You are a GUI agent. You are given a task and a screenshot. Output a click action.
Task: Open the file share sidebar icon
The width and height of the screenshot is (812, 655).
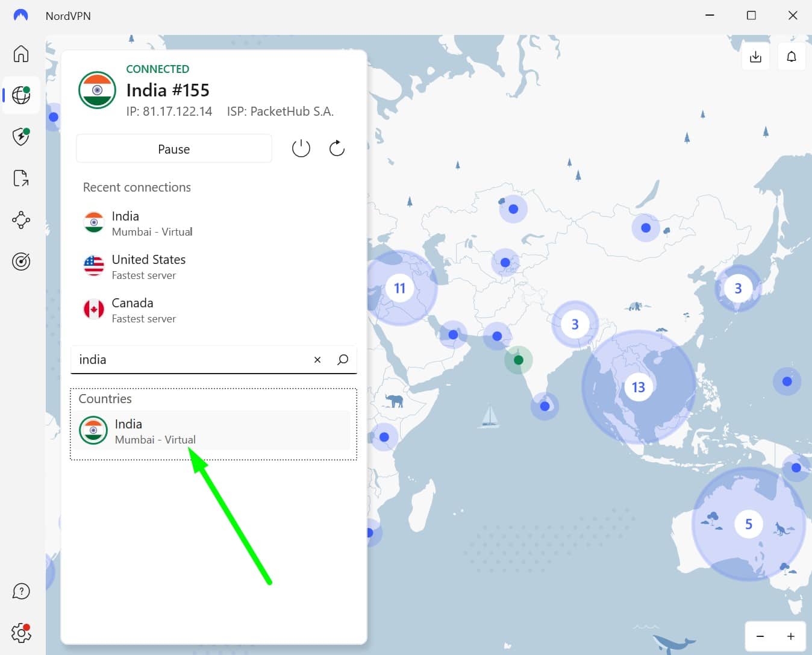pos(21,178)
